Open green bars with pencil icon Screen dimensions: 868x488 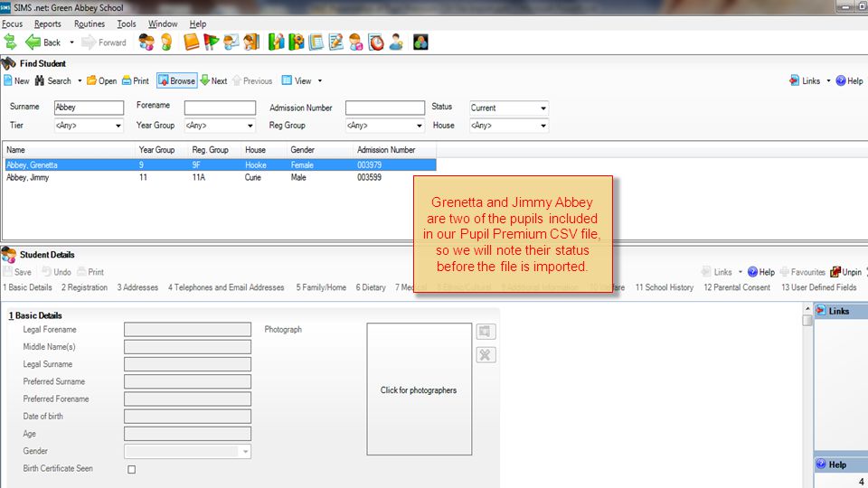(276, 42)
